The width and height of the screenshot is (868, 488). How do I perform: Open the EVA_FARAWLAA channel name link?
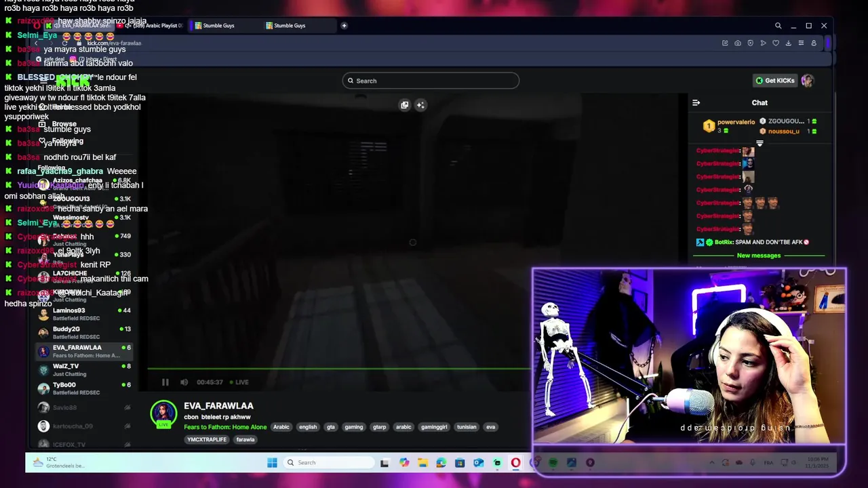[x=218, y=406]
